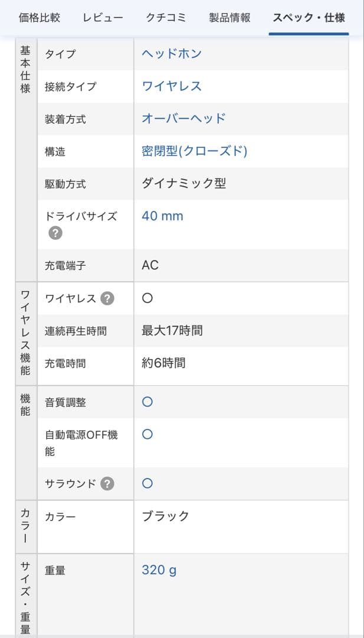Select the スペック・仕様 tab
The height and width of the screenshot is (638, 364).
click(307, 18)
